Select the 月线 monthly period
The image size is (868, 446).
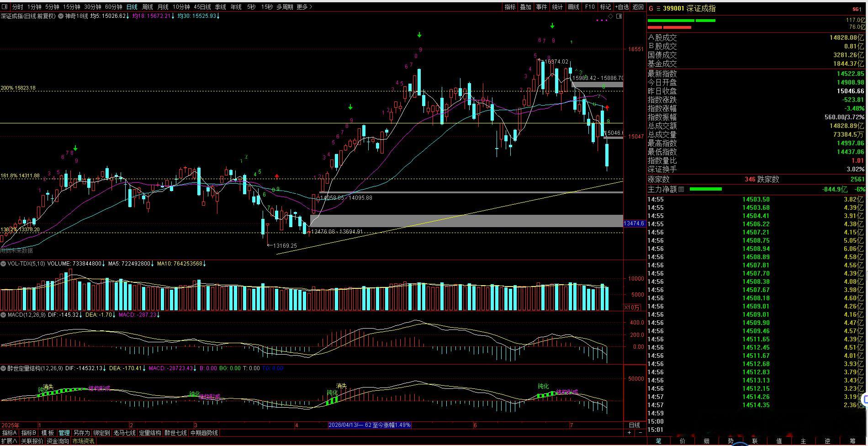click(163, 7)
